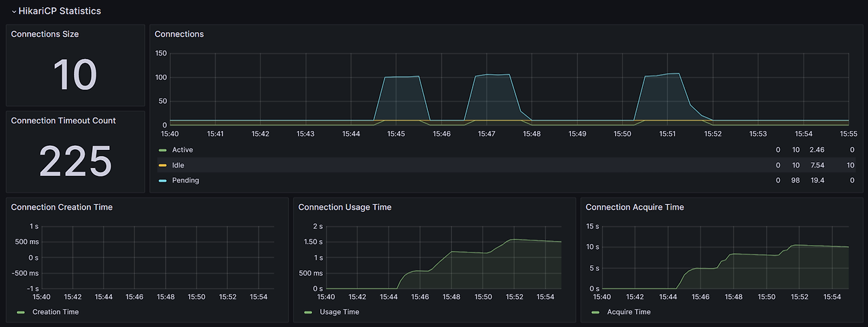
Task: Click the green Acquire Time swatch
Action: click(x=595, y=312)
